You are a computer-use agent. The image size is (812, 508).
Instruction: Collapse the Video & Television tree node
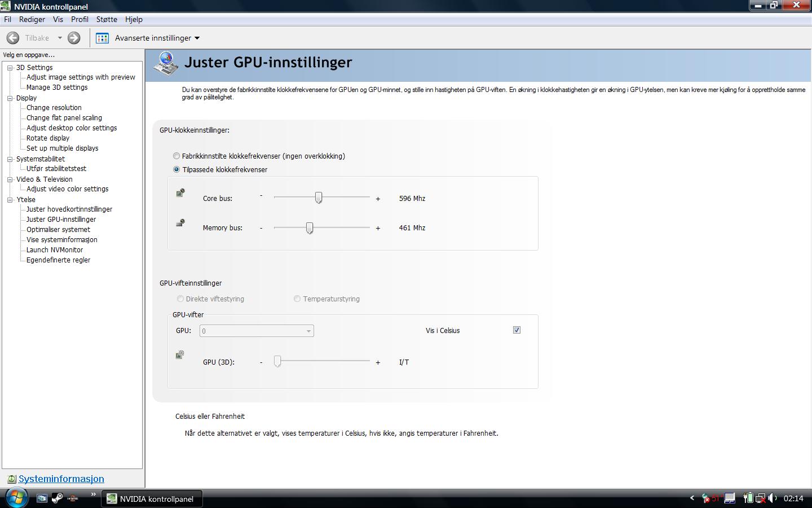10,179
